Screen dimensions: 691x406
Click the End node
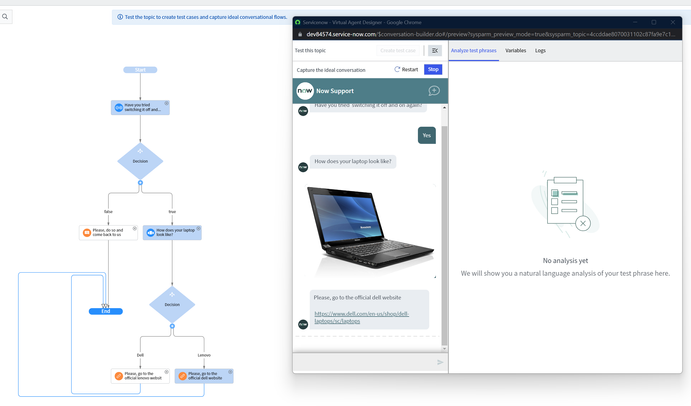[x=106, y=311]
